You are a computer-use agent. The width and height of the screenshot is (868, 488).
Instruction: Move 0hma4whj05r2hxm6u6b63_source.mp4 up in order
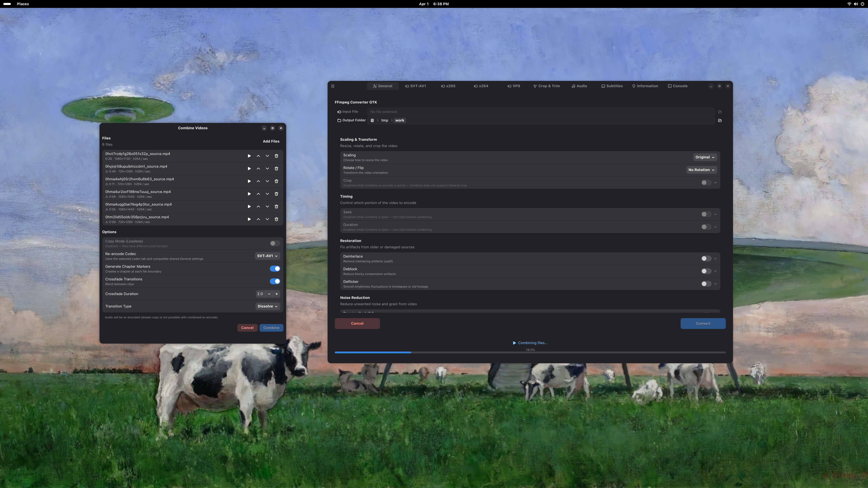coord(258,181)
